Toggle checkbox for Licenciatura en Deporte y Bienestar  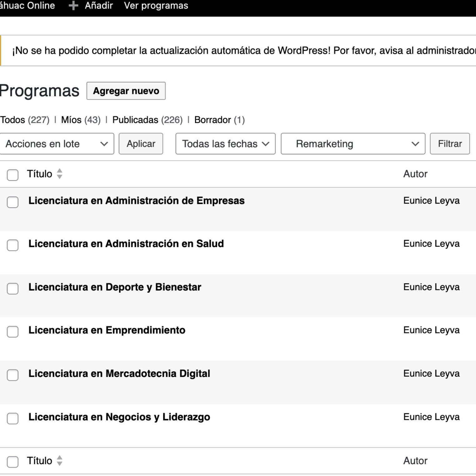tap(12, 288)
